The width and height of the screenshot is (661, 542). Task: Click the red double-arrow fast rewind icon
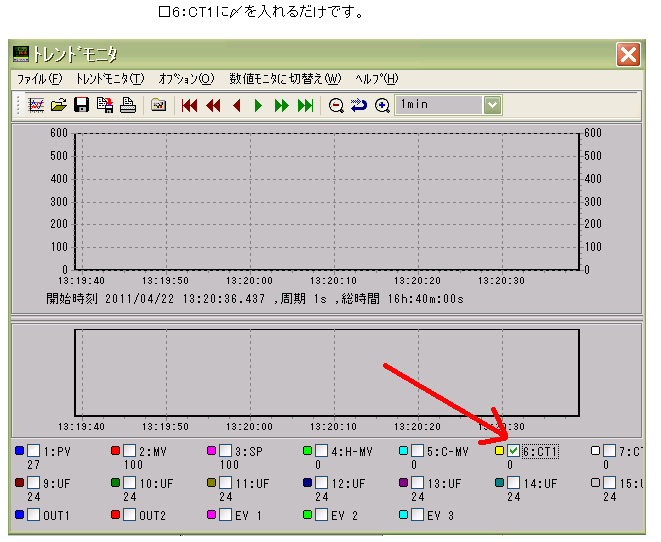pos(213,105)
